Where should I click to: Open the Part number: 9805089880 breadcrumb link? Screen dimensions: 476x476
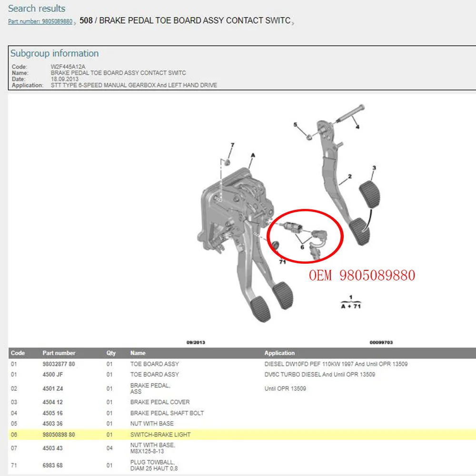click(x=40, y=21)
